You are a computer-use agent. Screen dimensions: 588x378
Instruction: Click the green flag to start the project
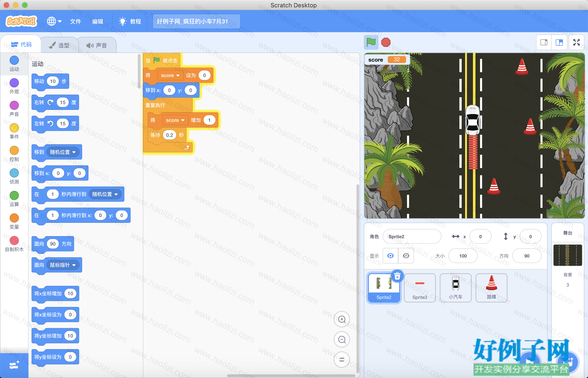(x=371, y=42)
